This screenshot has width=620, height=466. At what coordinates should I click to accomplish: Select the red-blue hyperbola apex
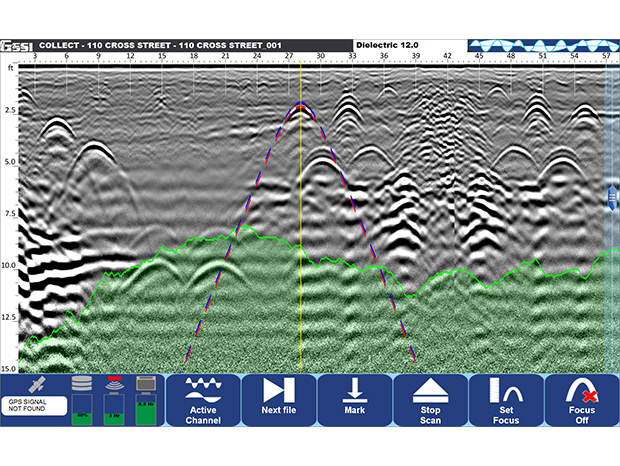pyautogui.click(x=301, y=106)
